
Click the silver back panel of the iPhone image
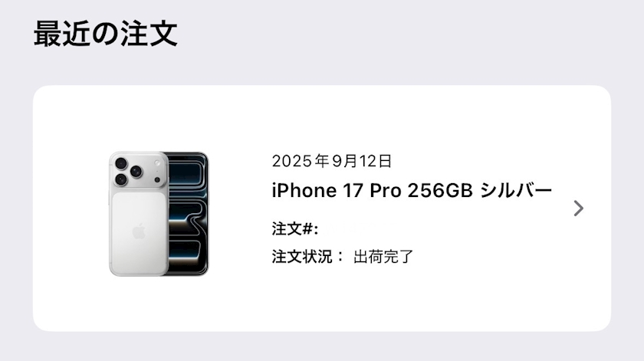[x=139, y=232]
